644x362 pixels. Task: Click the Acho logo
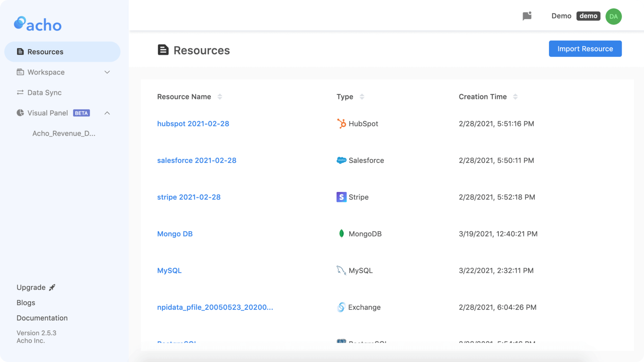(x=38, y=24)
